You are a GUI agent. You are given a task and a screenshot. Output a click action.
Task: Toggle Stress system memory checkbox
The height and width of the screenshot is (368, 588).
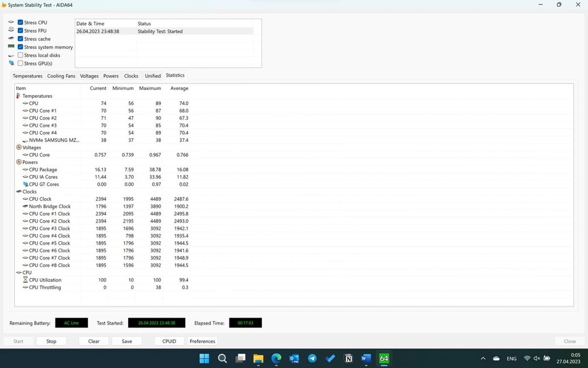click(20, 47)
